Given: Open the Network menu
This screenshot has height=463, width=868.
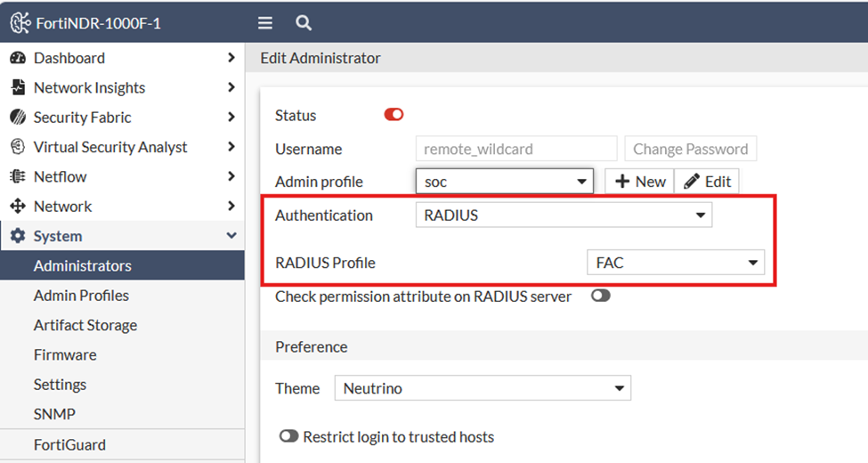Looking at the screenshot, I should [x=122, y=206].
